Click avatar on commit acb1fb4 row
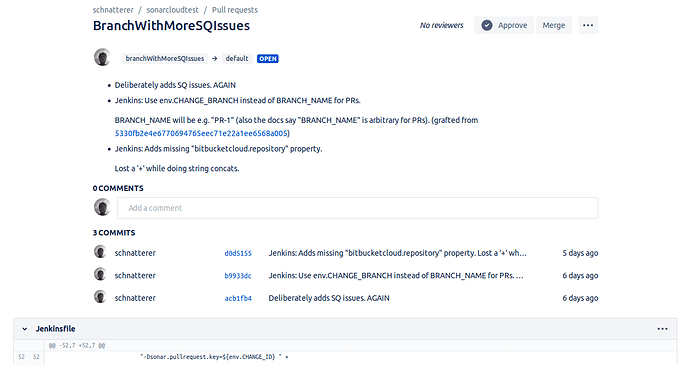690x365 pixels. click(x=100, y=297)
